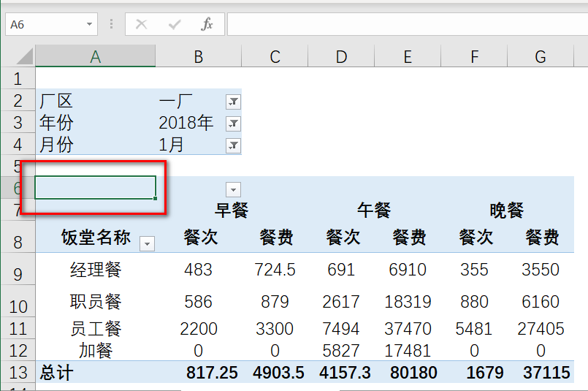Image resolution: width=588 pixels, height=391 pixels.
Task: Click the Insert Function fx icon
Action: click(x=207, y=24)
